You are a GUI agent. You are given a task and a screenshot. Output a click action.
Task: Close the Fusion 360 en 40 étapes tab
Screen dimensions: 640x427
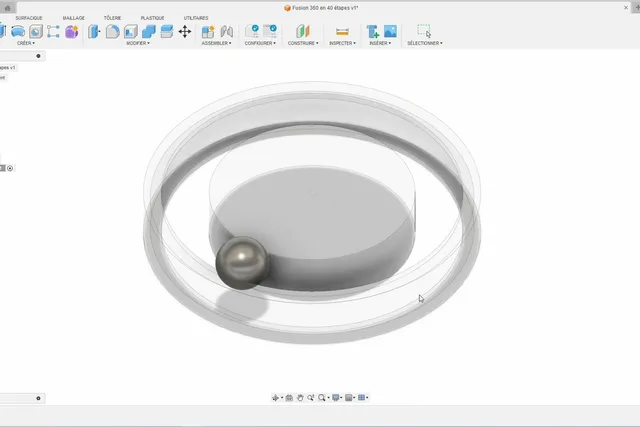pyautogui.click(x=626, y=8)
